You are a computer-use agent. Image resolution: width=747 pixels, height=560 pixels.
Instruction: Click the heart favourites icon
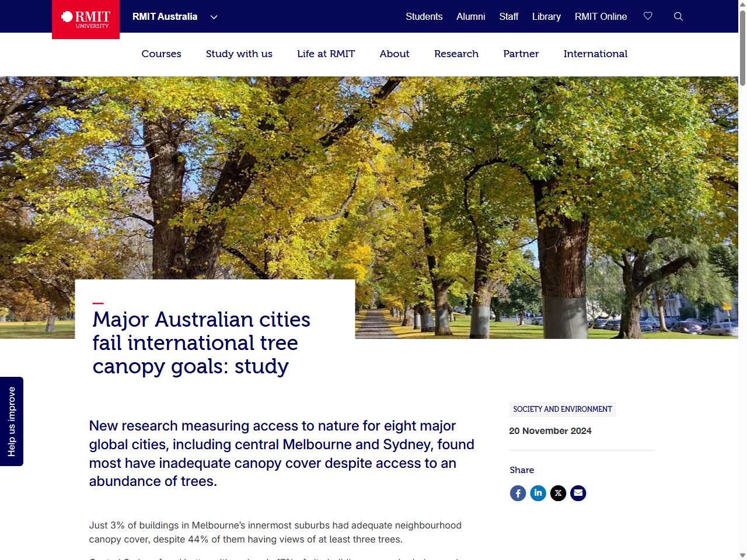(648, 16)
